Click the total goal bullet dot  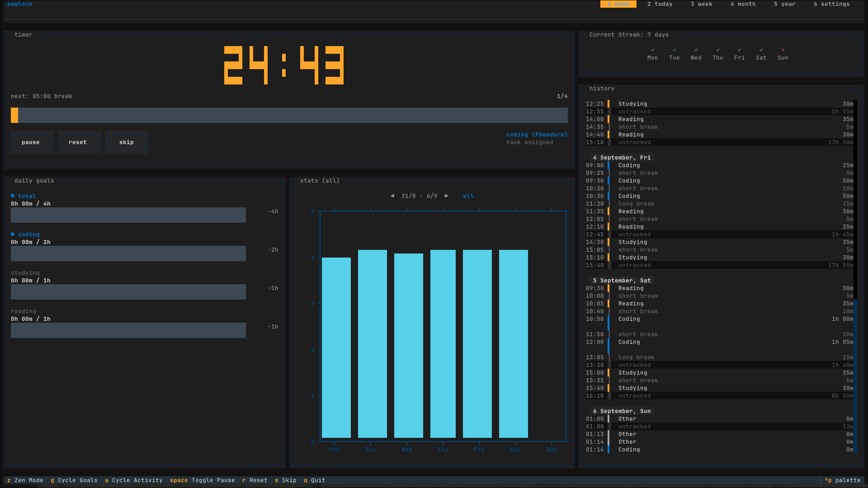tap(13, 196)
